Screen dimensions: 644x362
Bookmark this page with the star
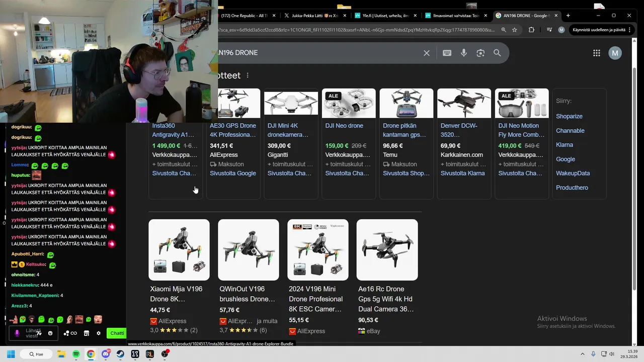514,30
